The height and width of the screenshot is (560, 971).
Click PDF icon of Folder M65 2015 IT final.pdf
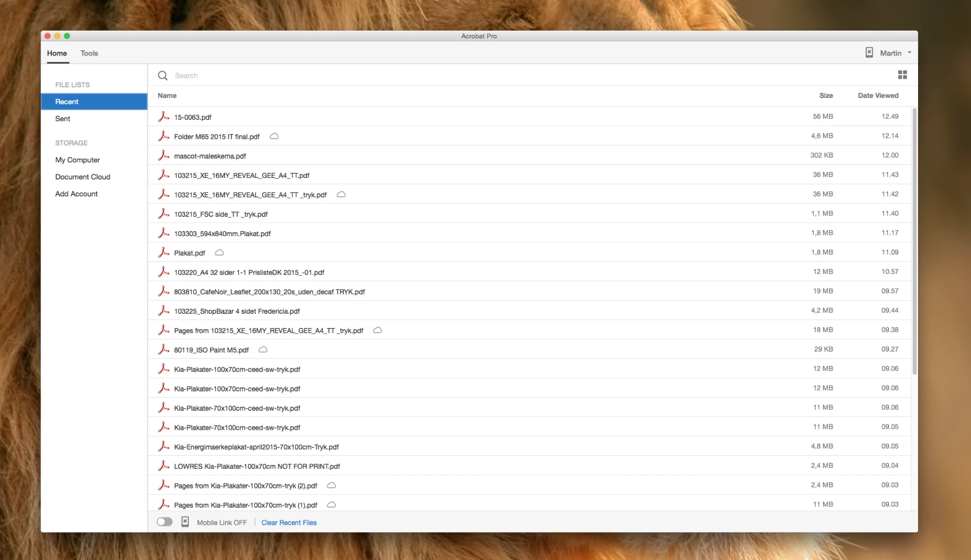163,136
